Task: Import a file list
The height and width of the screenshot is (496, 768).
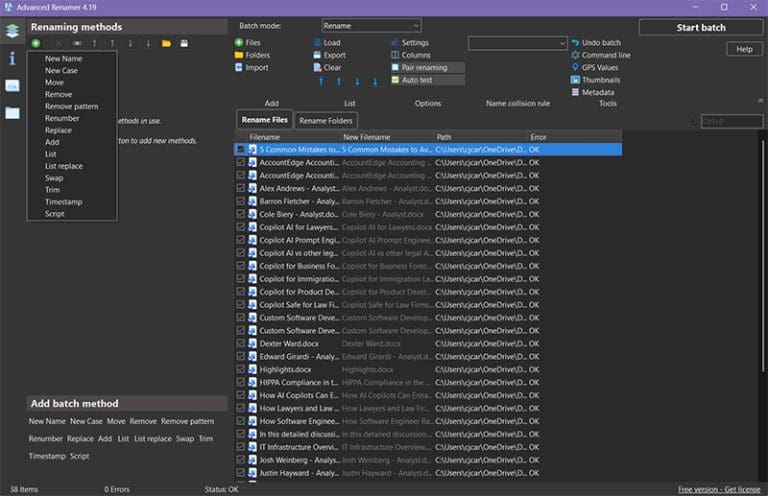Action: (252, 68)
